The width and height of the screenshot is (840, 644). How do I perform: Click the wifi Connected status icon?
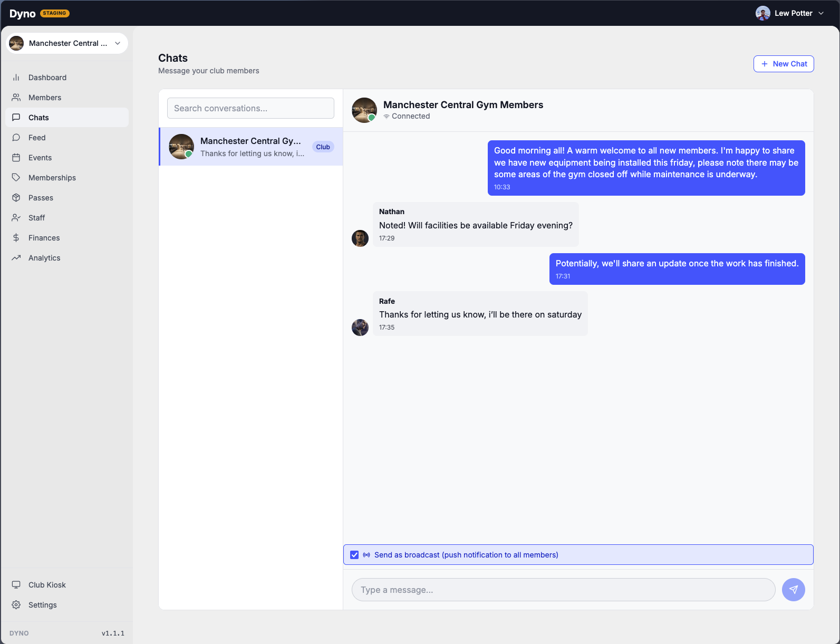tap(387, 117)
